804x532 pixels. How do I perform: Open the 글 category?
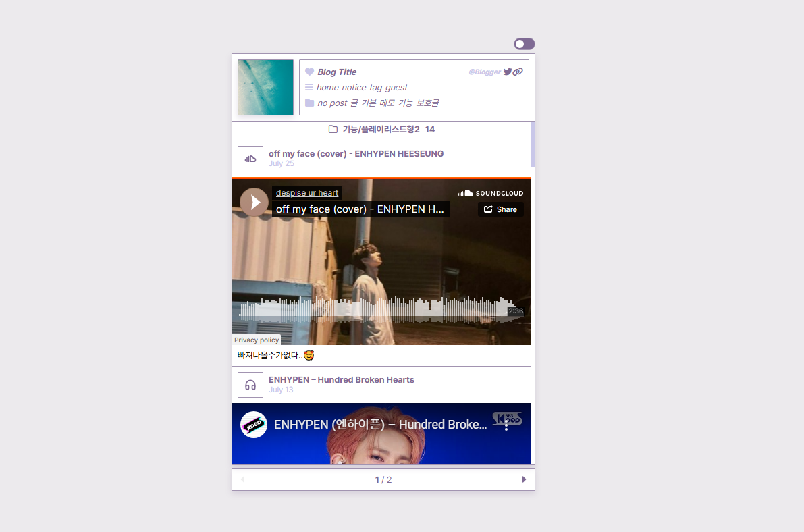pos(354,103)
